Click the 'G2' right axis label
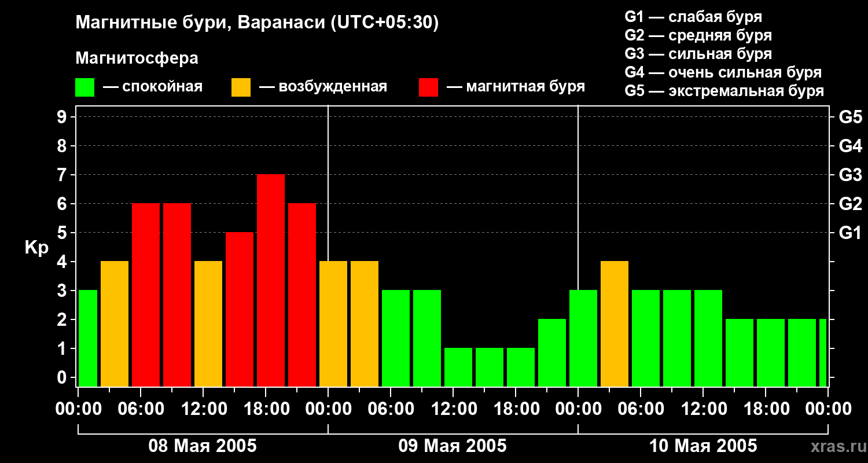Screen dimensions: 868x463 point(851,204)
